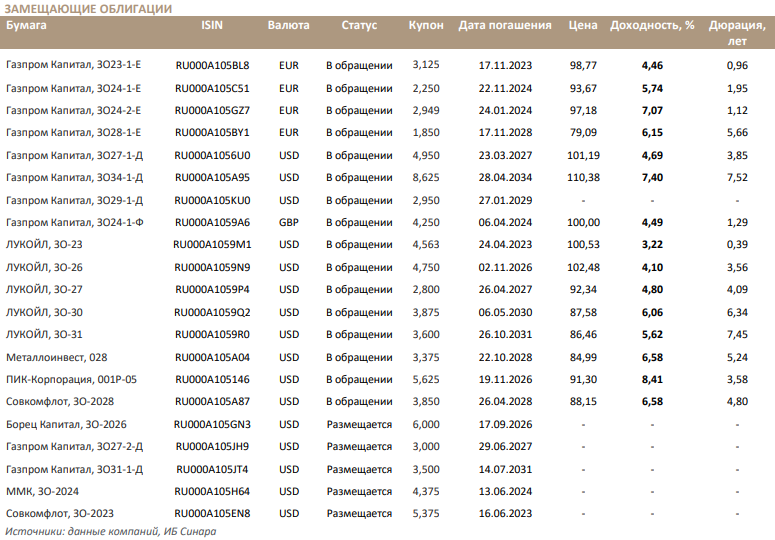Select the bond name 'ММК, ЗО-2024'

42,492
